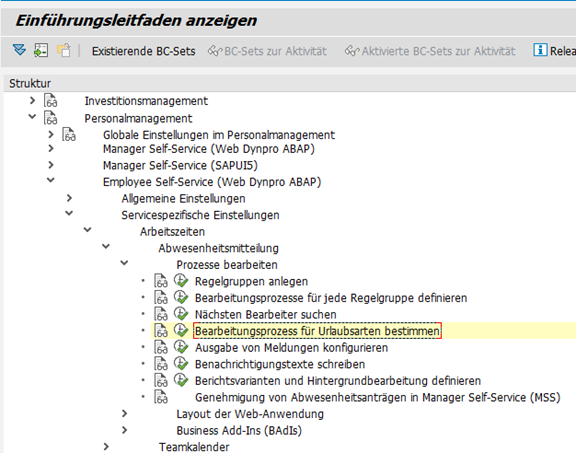This screenshot has width=576, height=453.
Task: Collapse the Personalmanagement node
Action: (x=32, y=116)
